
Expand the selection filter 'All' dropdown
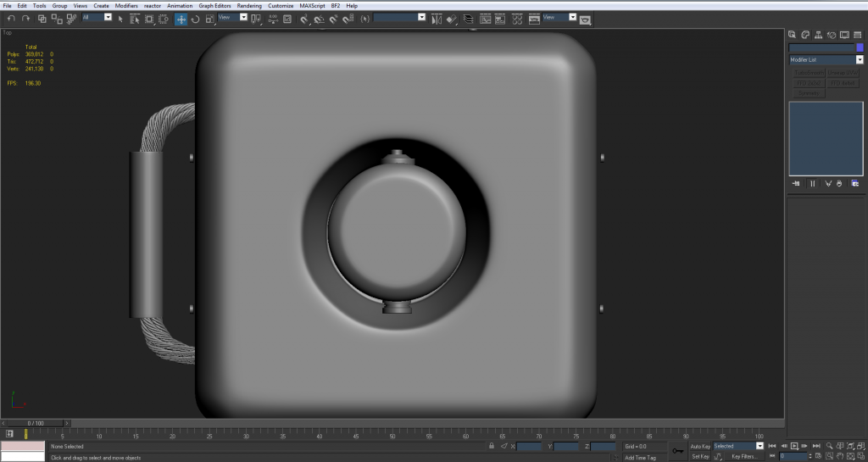pyautogui.click(x=108, y=17)
